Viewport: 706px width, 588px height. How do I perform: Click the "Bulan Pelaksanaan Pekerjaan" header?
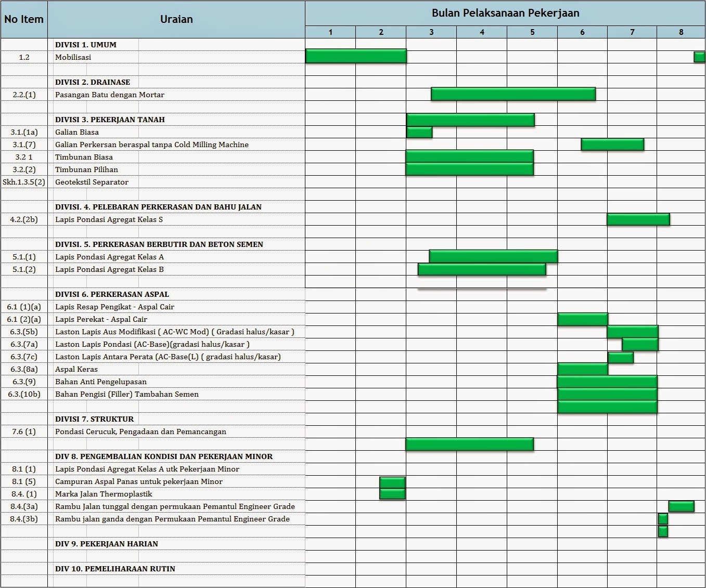coord(505,13)
